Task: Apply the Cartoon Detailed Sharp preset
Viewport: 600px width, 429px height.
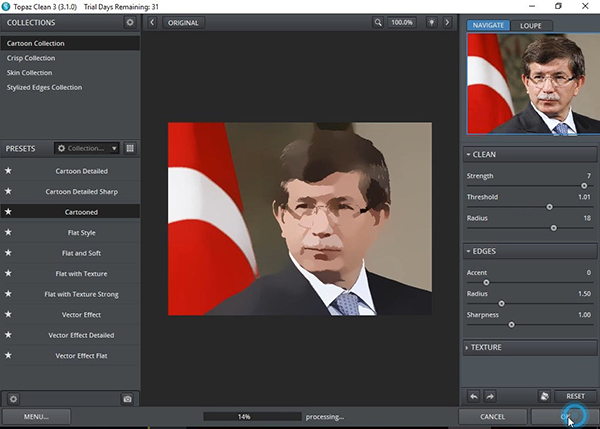Action: click(x=81, y=192)
